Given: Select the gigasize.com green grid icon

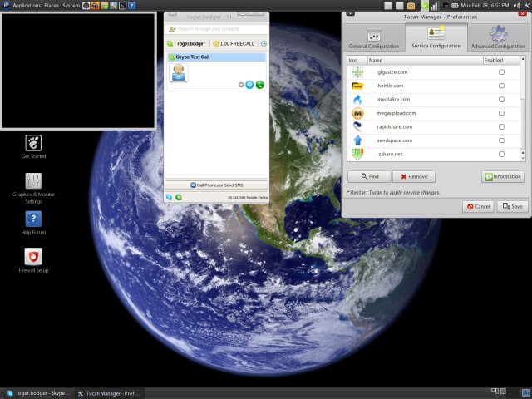Looking at the screenshot, I should (357, 72).
